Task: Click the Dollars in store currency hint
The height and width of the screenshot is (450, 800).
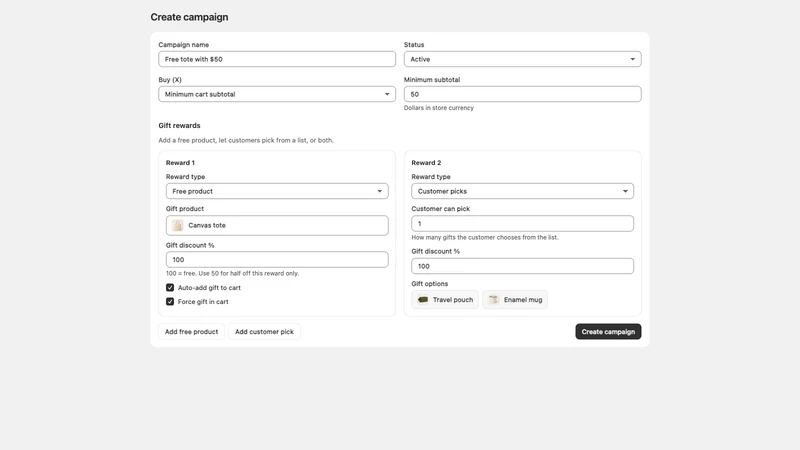Action: point(439,108)
